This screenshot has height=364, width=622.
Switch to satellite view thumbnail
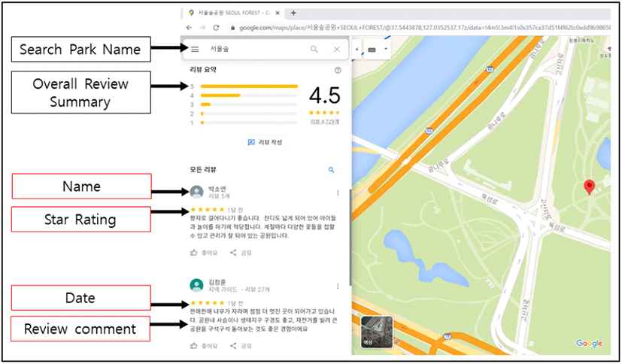[377, 332]
